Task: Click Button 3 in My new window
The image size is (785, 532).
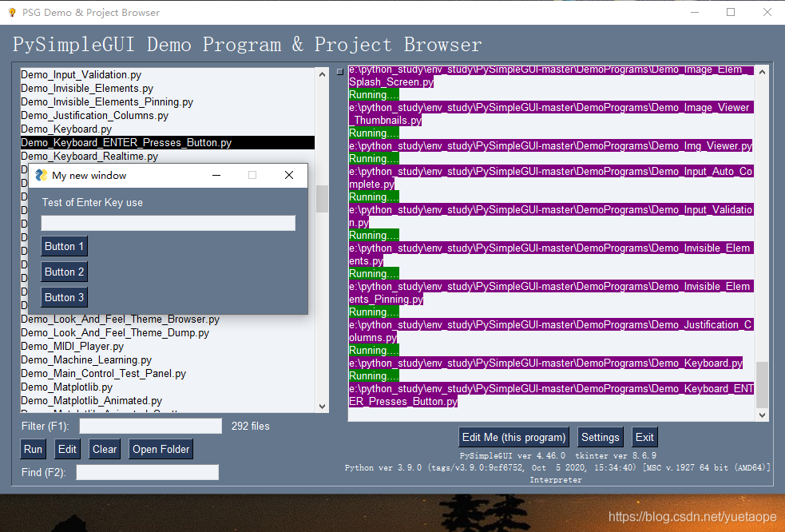Action: tap(64, 298)
